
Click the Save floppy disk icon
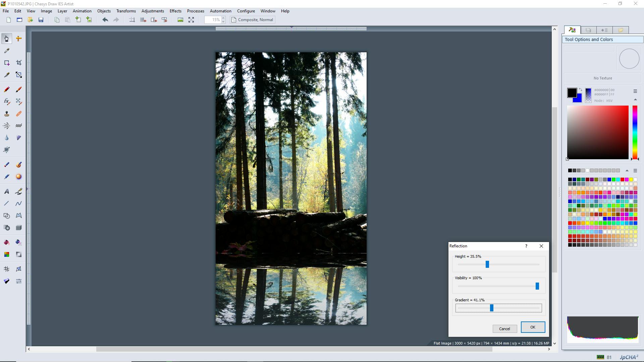(41, 20)
